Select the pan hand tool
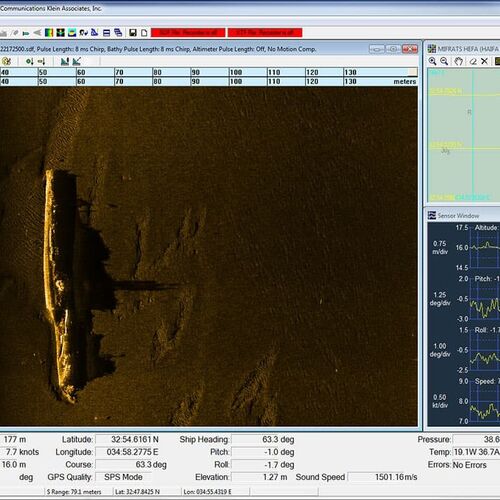This screenshot has width=500, height=500. pos(459,61)
